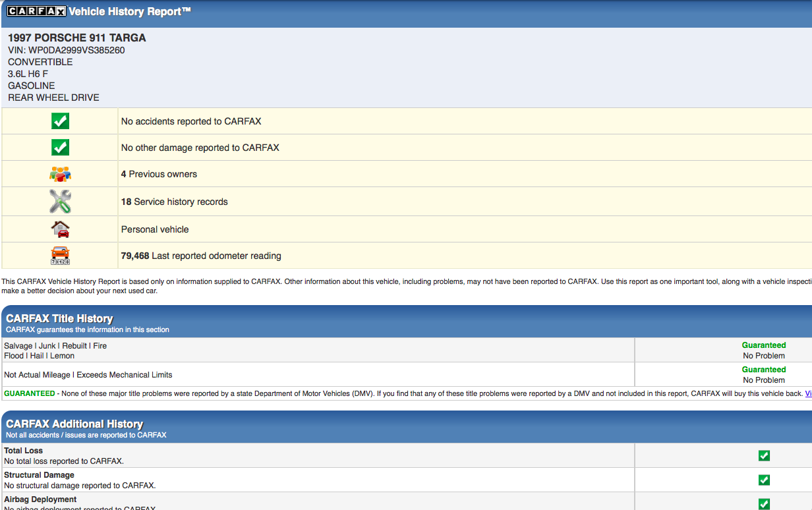Click the wrench service history icon
The image size is (812, 510).
[60, 202]
